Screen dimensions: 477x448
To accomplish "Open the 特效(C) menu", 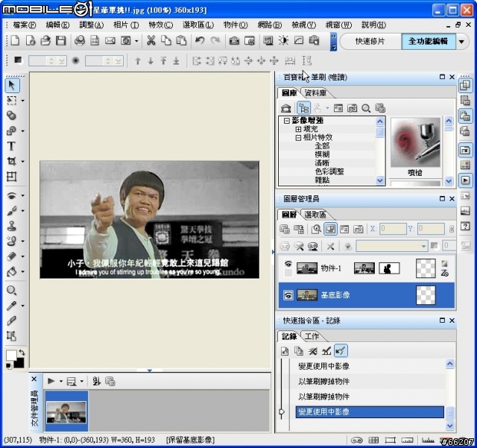I will [161, 25].
